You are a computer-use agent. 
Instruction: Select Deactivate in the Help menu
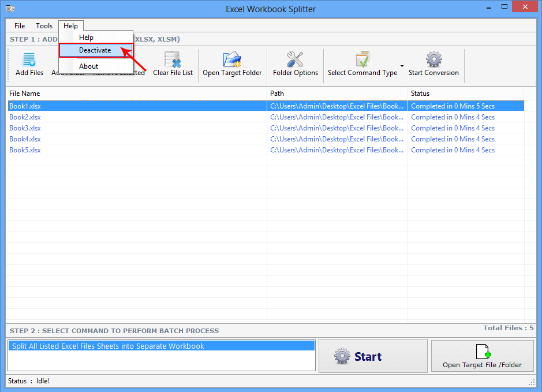(95, 50)
